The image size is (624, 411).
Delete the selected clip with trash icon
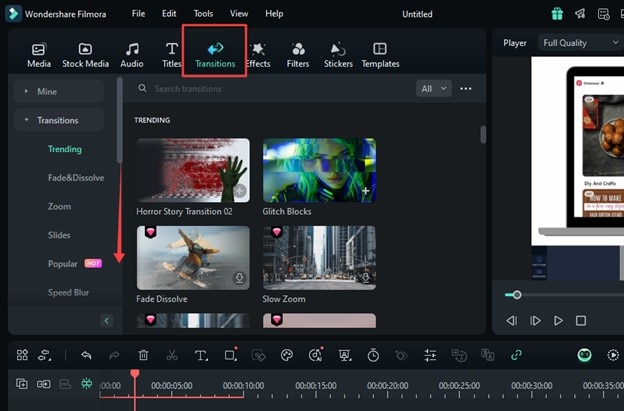point(143,355)
